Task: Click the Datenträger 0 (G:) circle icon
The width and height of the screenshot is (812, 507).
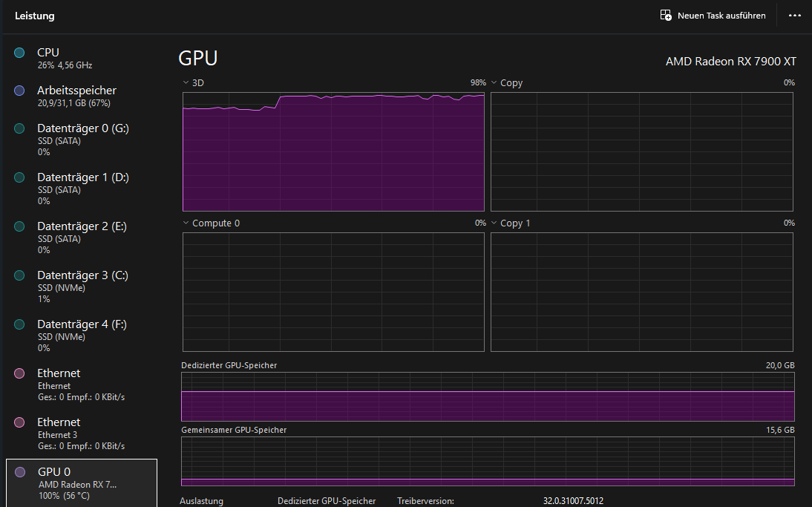Action: 20,128
